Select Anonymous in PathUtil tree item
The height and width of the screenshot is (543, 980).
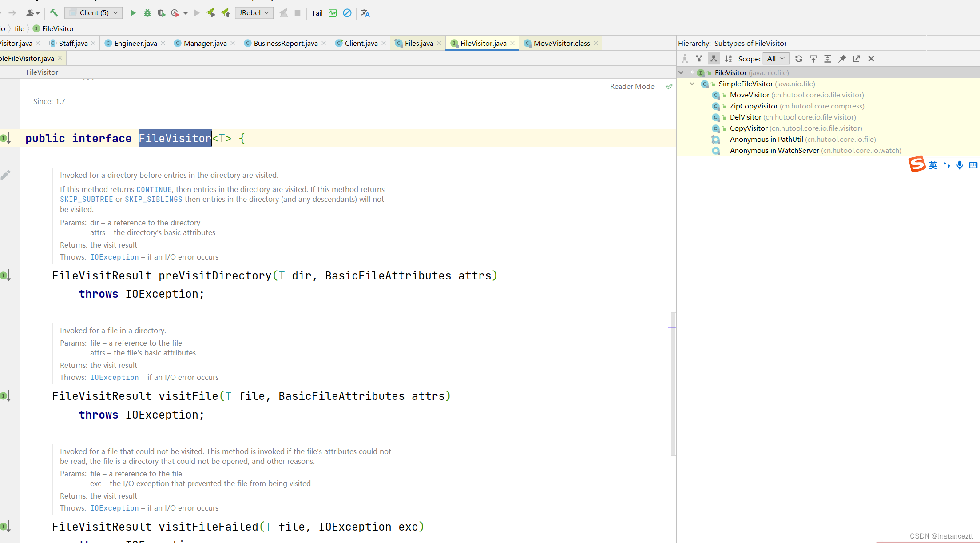coord(794,139)
